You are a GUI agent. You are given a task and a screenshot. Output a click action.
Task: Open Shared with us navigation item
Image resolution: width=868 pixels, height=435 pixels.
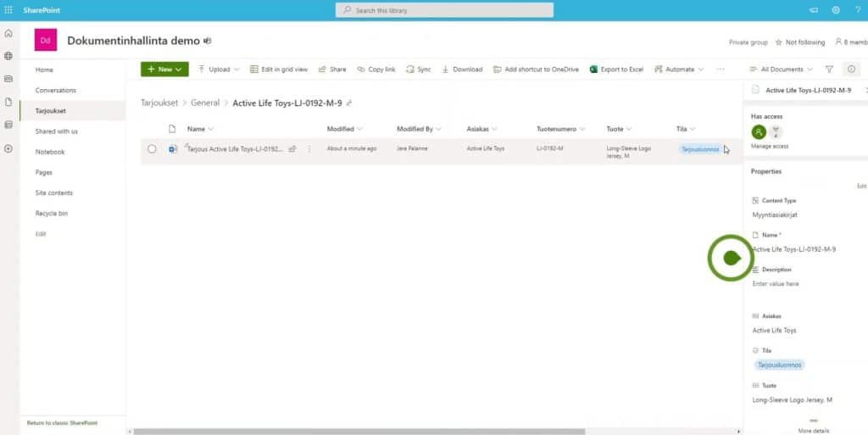pos(57,131)
